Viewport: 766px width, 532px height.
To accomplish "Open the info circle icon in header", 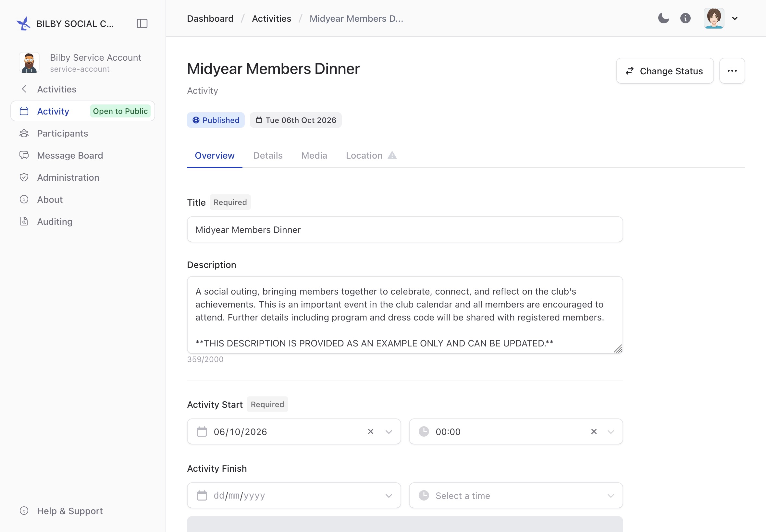I will (x=685, y=18).
